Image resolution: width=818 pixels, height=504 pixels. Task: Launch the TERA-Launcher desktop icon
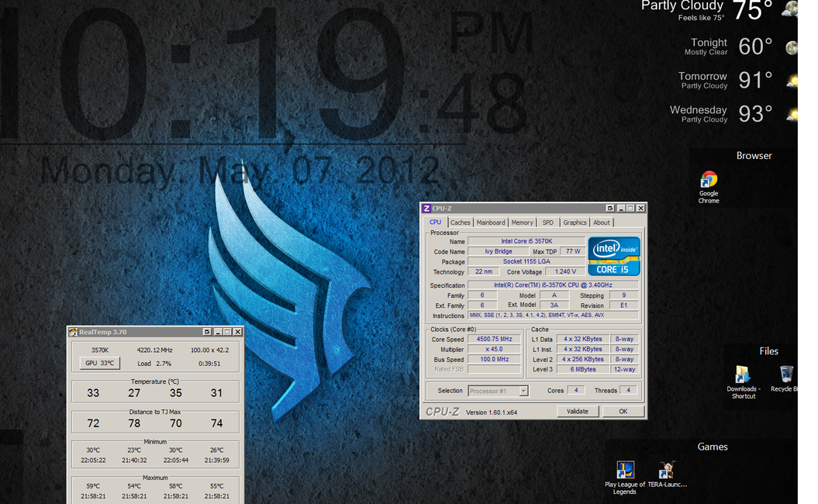coord(666,470)
